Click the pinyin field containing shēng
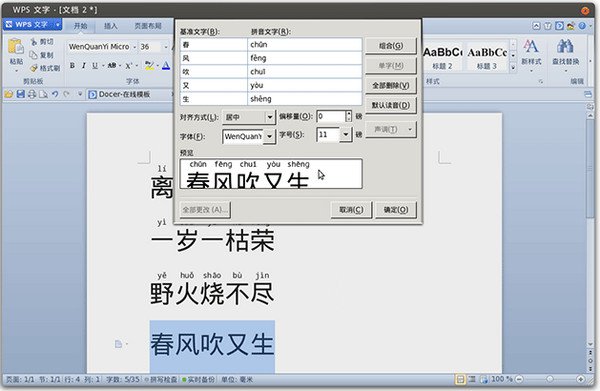 [305, 99]
